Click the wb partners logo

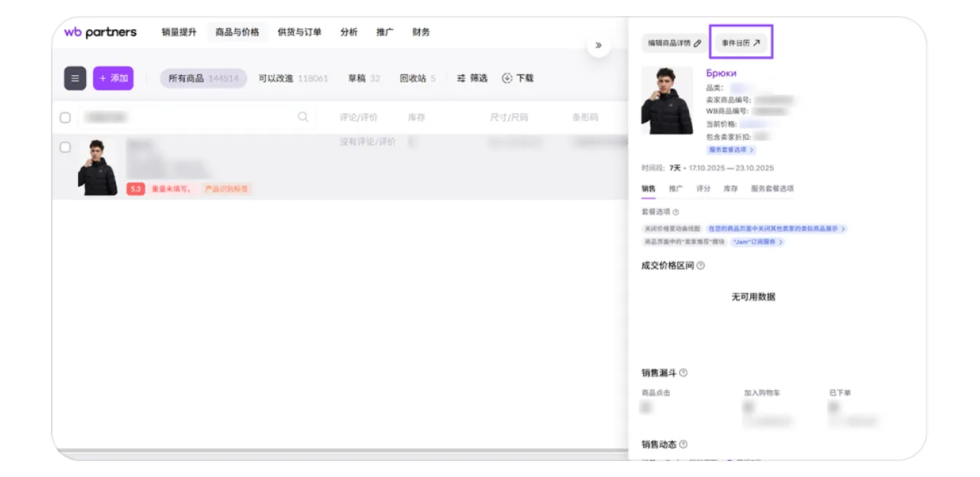(x=100, y=32)
